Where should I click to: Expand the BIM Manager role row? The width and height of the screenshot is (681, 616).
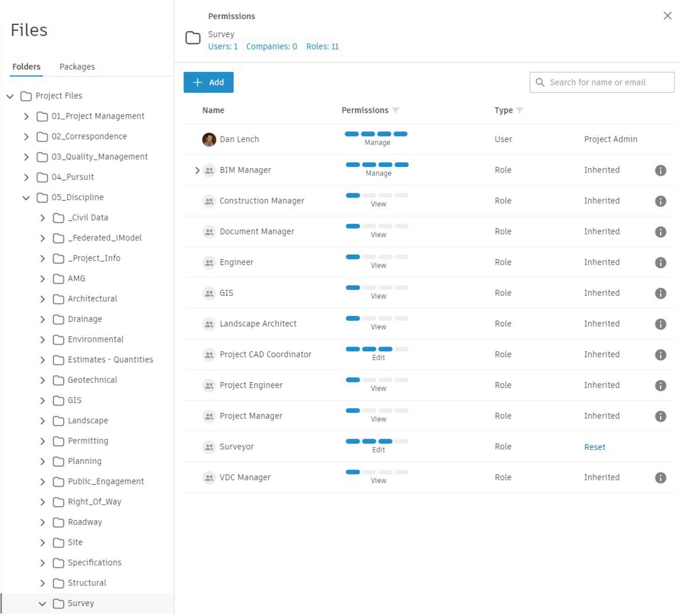click(197, 171)
